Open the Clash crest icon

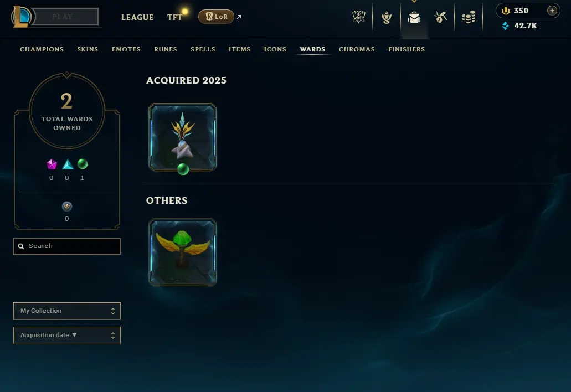359,17
